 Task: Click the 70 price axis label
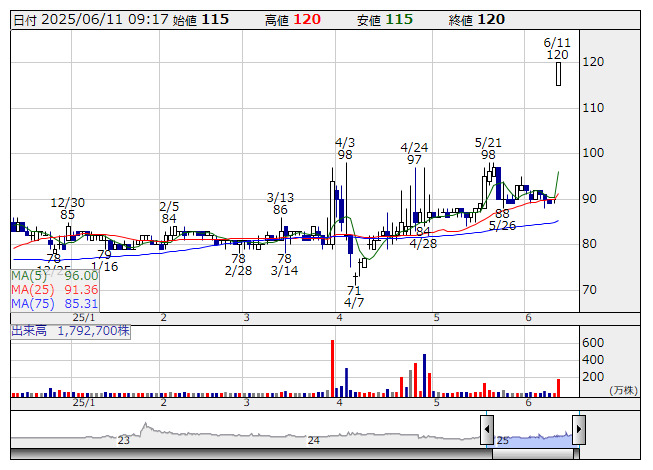[589, 290]
